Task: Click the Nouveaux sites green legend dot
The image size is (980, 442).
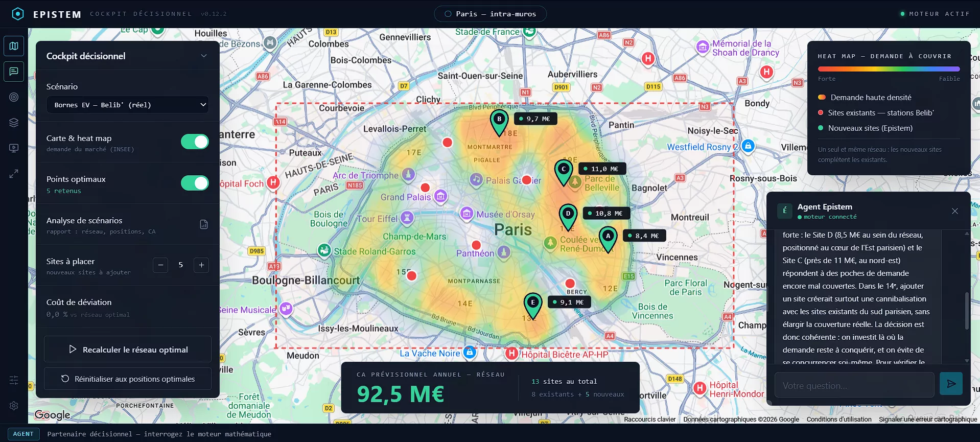Action: 821,128
